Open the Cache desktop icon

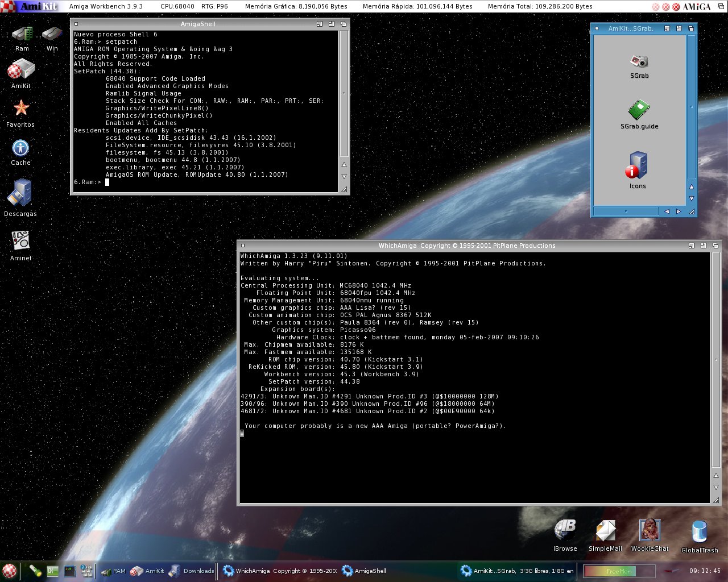[x=20, y=148]
